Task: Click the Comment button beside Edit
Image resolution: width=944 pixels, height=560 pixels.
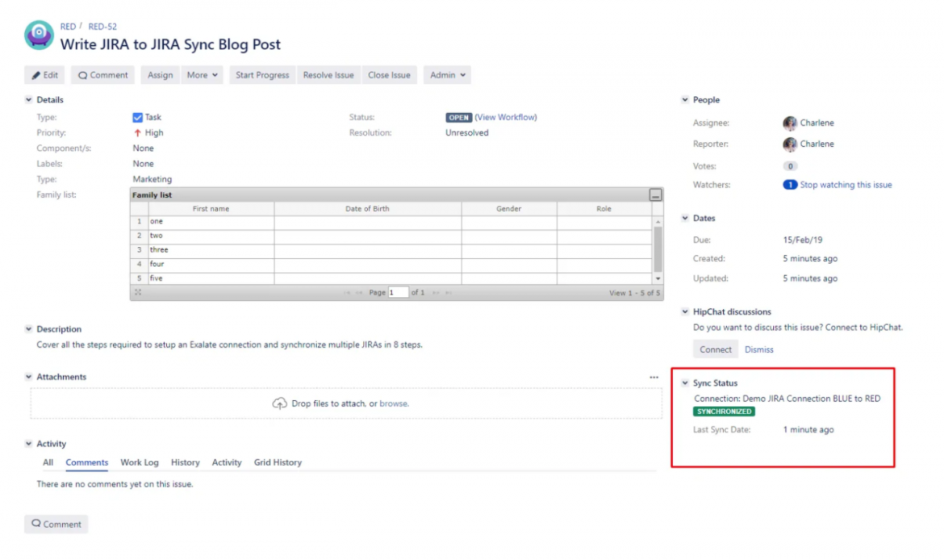Action: coord(103,75)
